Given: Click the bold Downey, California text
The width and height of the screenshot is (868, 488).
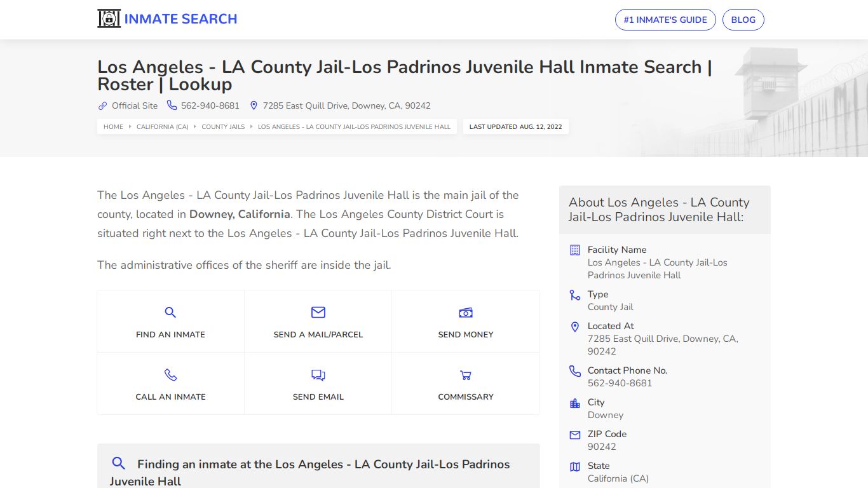Looking at the screenshot, I should click(240, 214).
